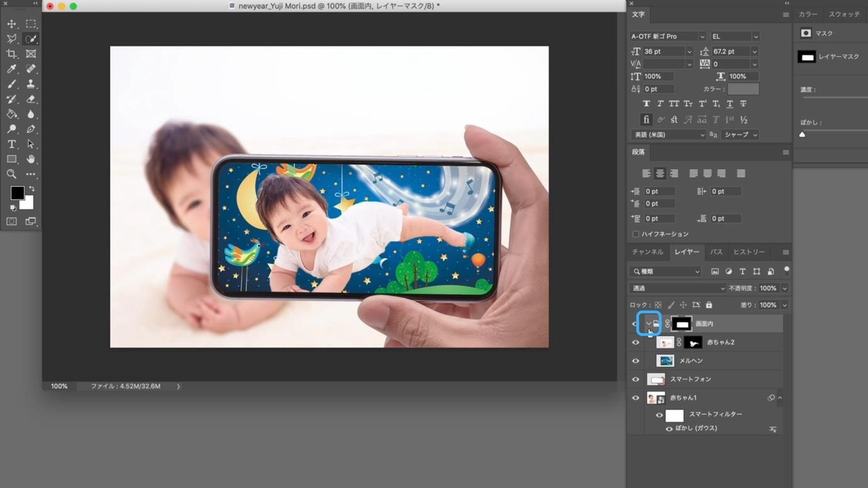The height and width of the screenshot is (488, 868).
Task: Select the Hand tool
Action: coord(31,159)
